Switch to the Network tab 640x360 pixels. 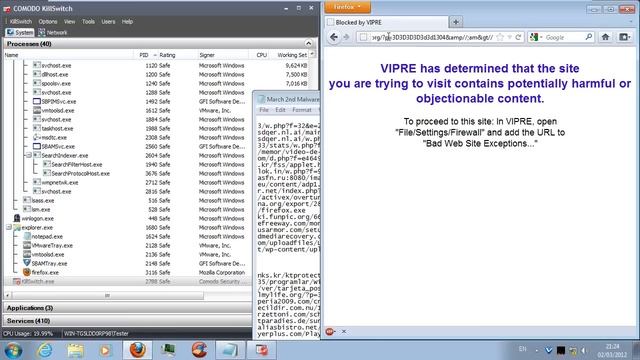[x=53, y=32]
